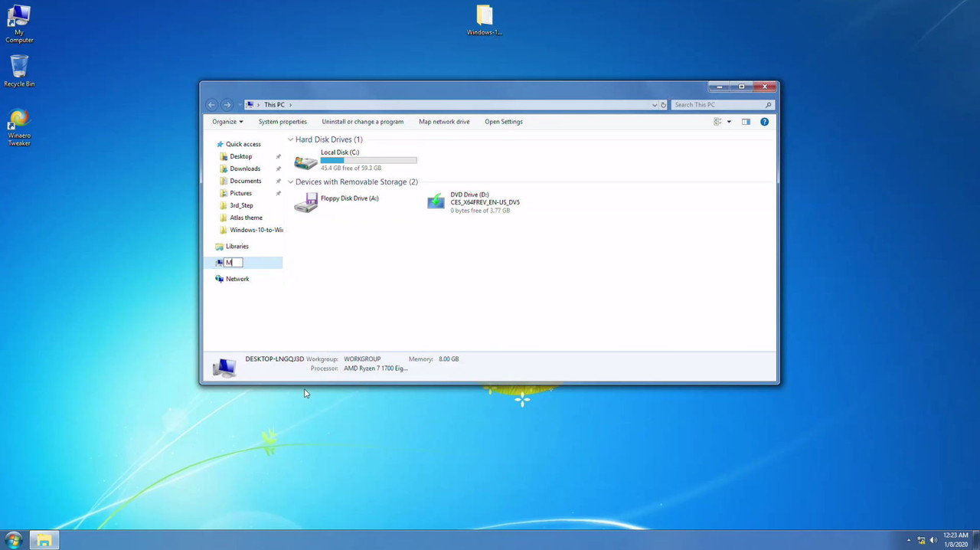This screenshot has width=980, height=550.
Task: Click the WORKGROUP value in details pane
Action: pyautogui.click(x=362, y=359)
